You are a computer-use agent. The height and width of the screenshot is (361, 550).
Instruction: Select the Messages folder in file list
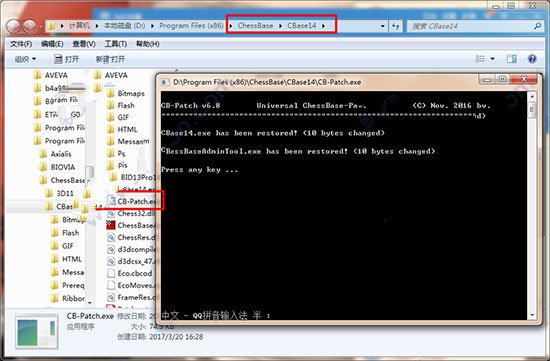[x=128, y=141]
